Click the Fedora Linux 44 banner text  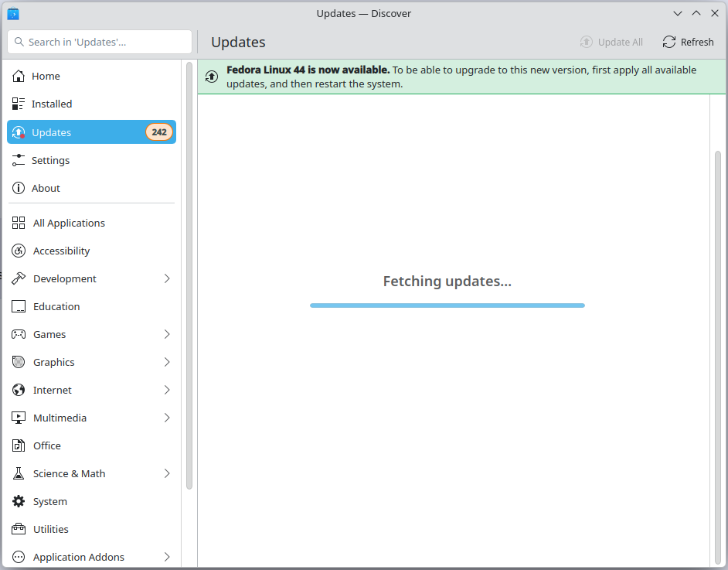pyautogui.click(x=461, y=77)
